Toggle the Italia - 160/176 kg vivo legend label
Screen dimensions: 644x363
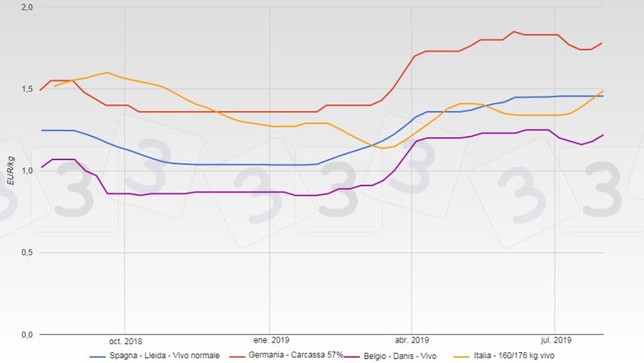tap(529, 356)
